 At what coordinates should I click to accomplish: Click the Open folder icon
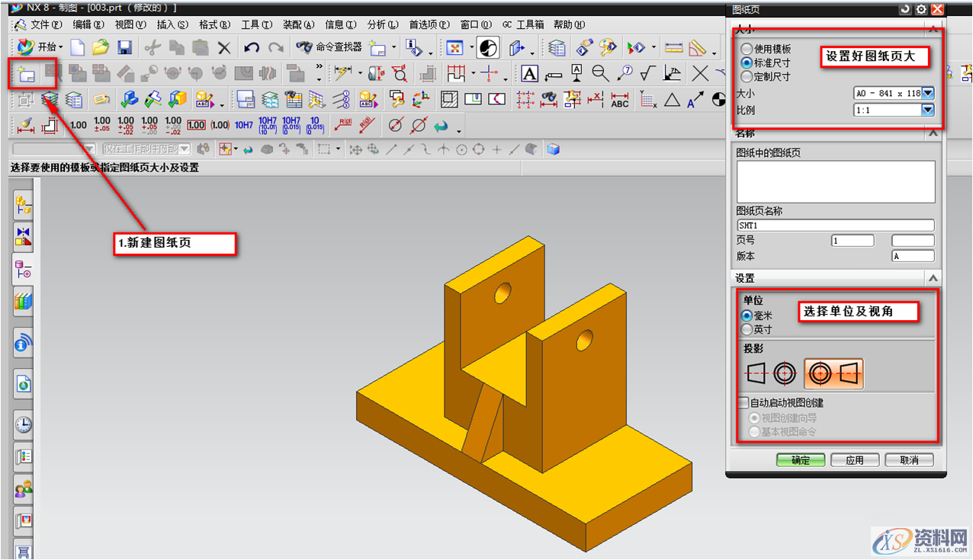[x=101, y=48]
